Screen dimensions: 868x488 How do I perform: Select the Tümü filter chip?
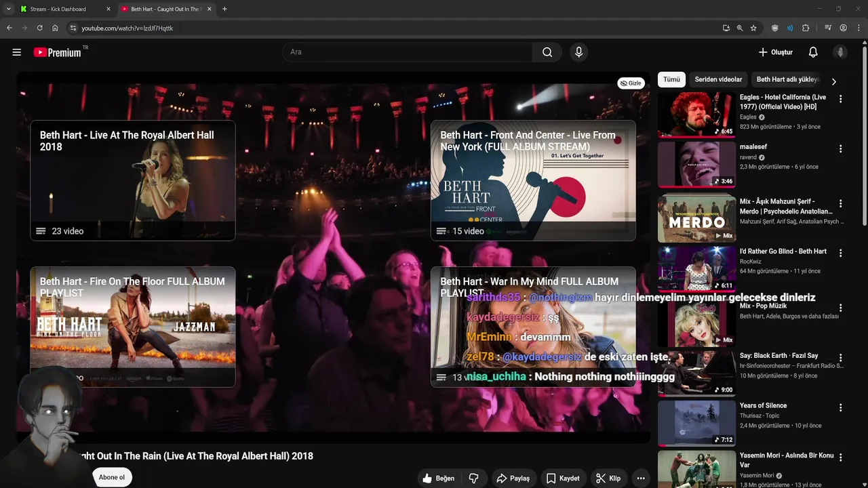pyautogui.click(x=671, y=79)
